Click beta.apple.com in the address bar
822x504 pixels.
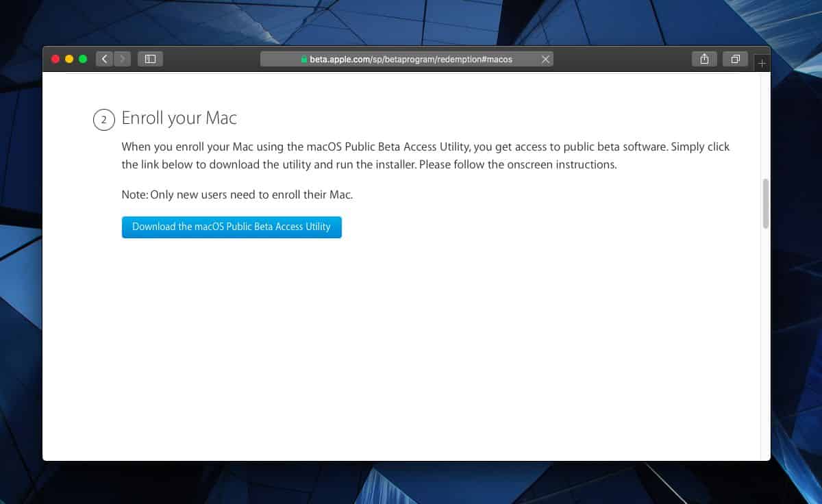coord(336,60)
